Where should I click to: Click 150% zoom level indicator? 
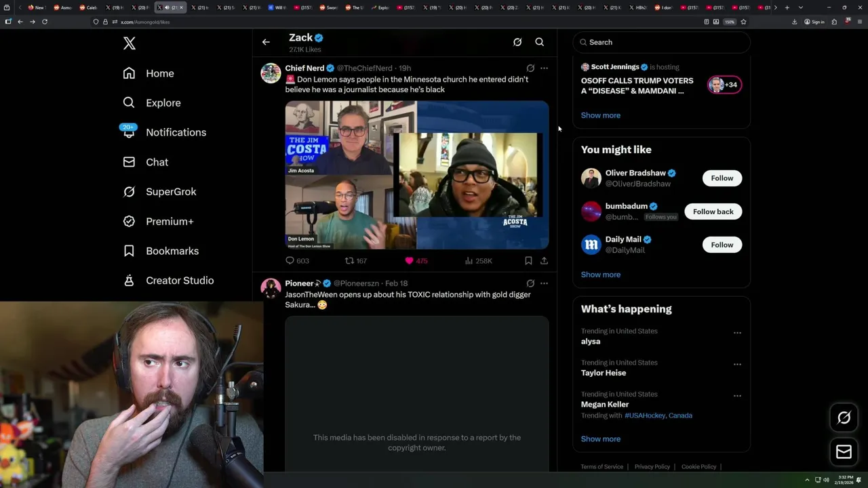(730, 22)
